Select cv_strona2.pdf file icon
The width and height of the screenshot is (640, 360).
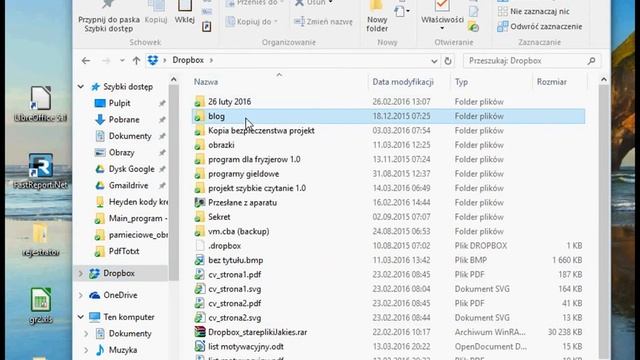[x=199, y=303]
